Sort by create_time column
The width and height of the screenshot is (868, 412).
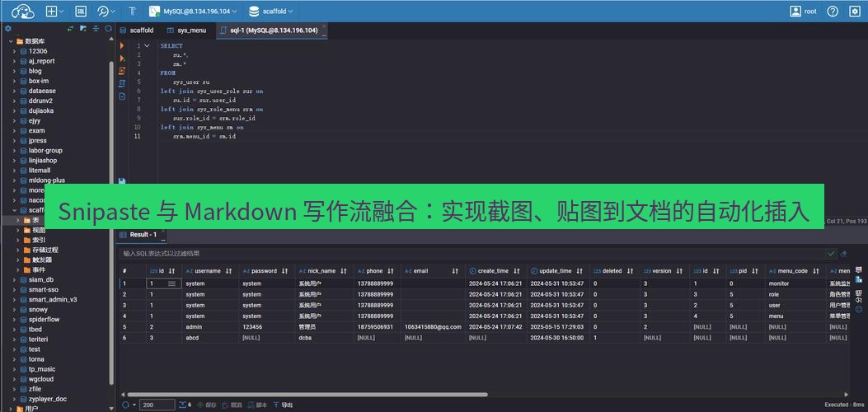[x=517, y=271]
